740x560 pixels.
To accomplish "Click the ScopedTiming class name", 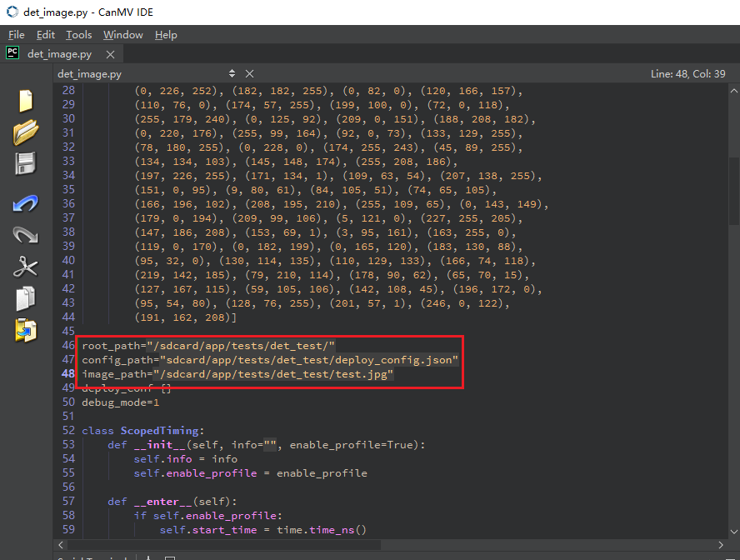I will [160, 431].
